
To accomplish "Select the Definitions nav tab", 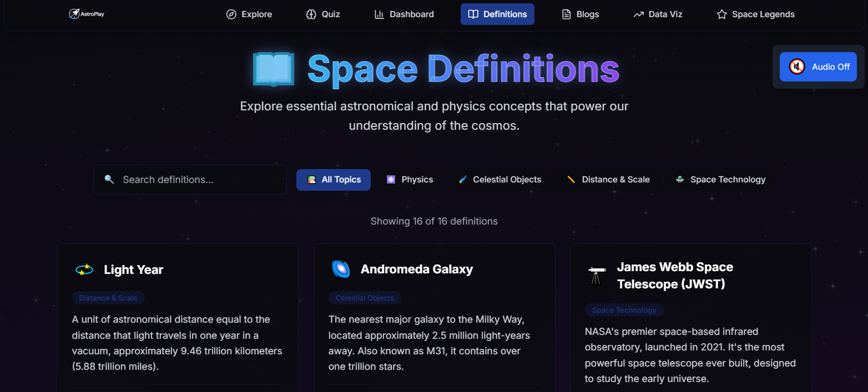I will point(497,14).
